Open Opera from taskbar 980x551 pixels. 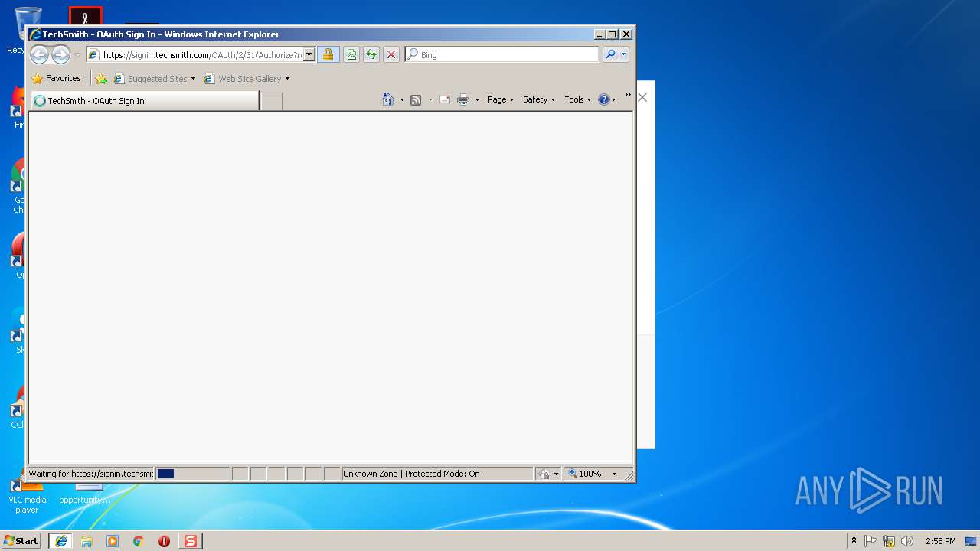[x=164, y=541]
